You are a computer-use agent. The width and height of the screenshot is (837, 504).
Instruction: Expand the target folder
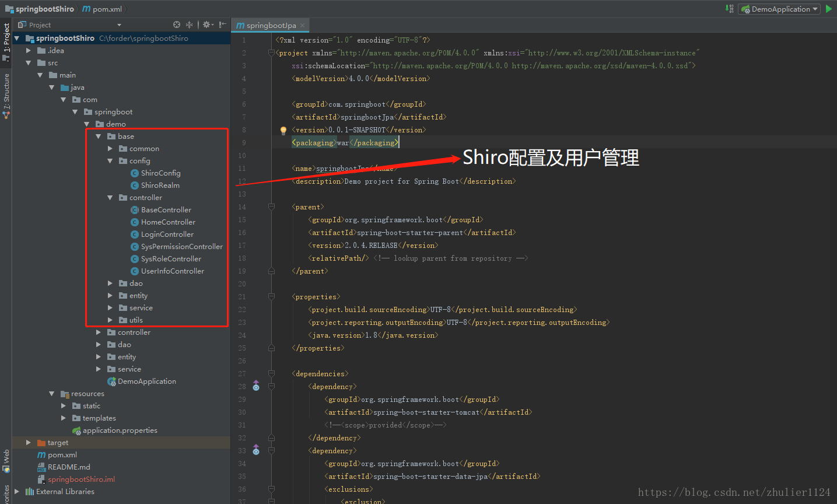(x=28, y=442)
